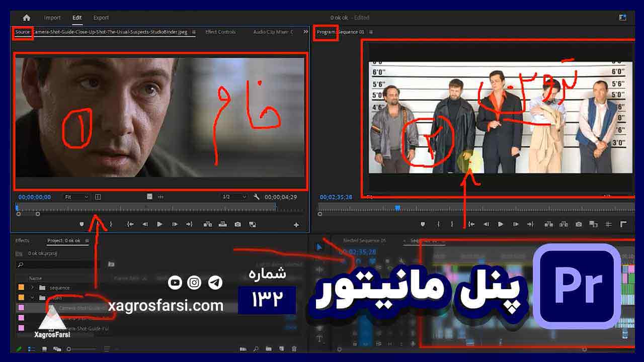Open the Source panel hamburger menu
This screenshot has height=362, width=644.
[194, 32]
